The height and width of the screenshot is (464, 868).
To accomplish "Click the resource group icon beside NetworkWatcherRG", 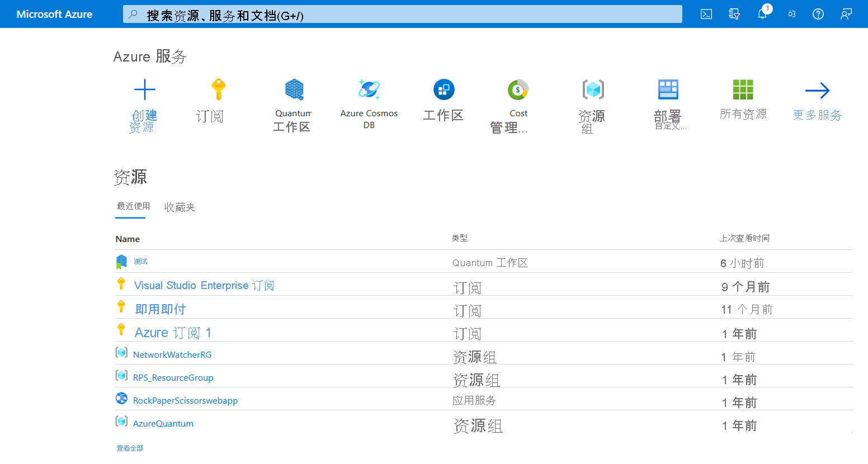I will pyautogui.click(x=121, y=352).
